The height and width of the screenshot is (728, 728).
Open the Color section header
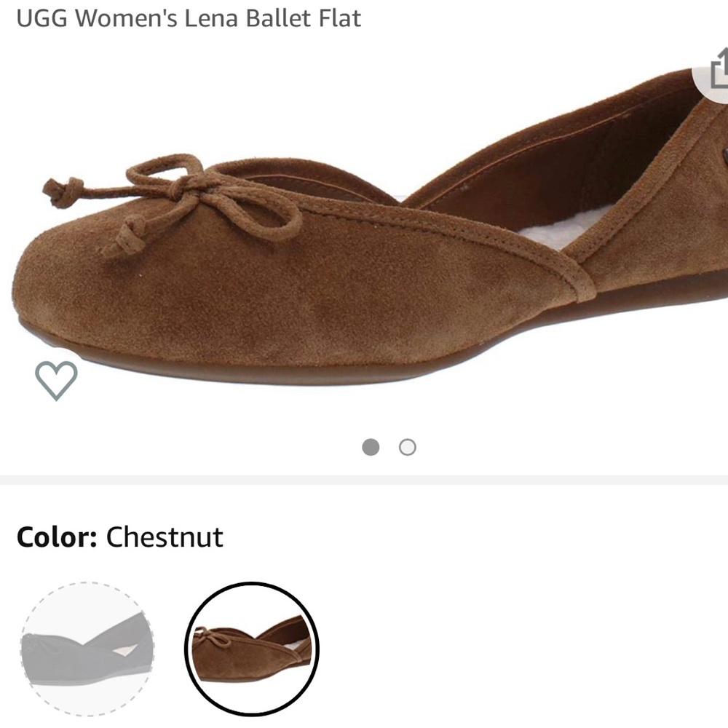120,537
